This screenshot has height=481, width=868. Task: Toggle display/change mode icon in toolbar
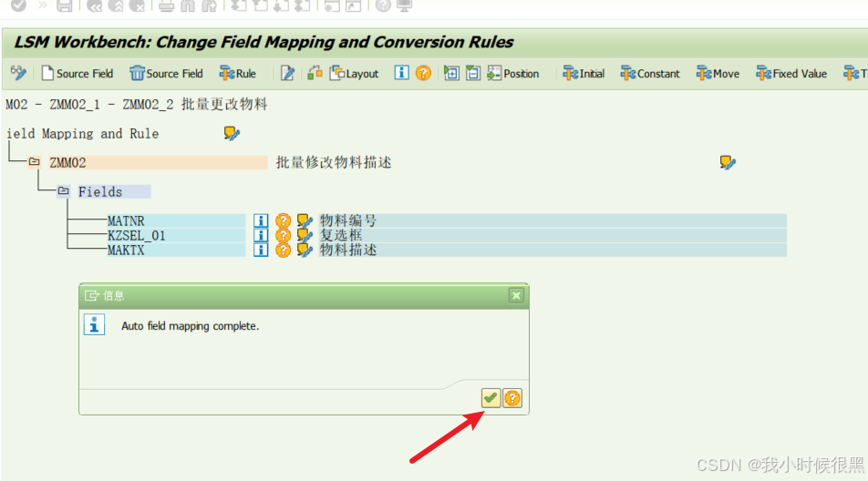point(17,73)
